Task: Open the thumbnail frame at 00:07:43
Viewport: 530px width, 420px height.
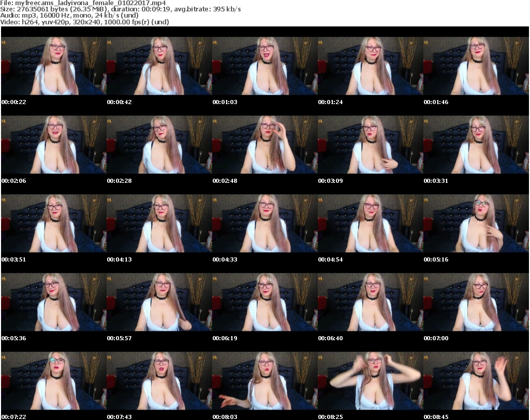Action: tap(159, 381)
